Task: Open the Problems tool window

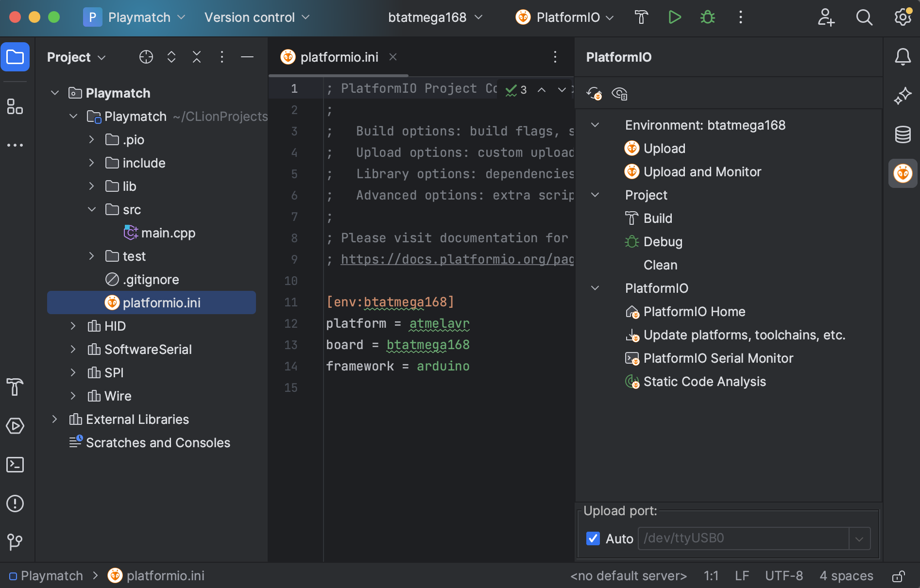Action: pos(15,504)
